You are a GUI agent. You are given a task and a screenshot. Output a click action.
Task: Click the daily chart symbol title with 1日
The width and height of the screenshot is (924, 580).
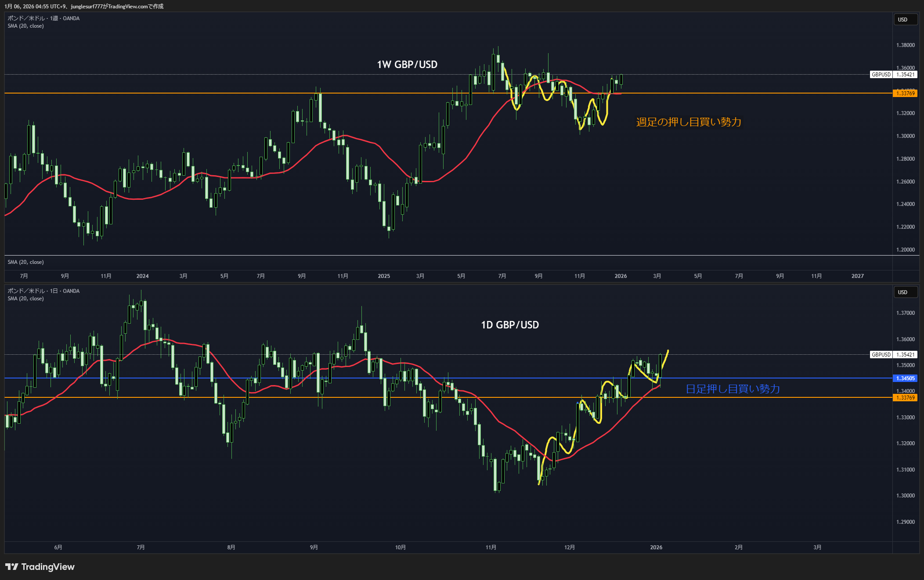point(43,291)
